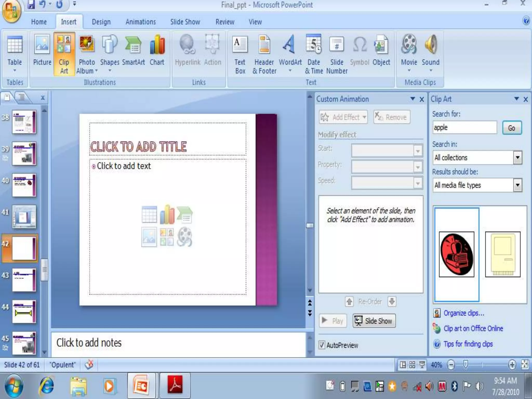Expand the All collections dropdown
The width and height of the screenshot is (532, 399).
(x=517, y=157)
